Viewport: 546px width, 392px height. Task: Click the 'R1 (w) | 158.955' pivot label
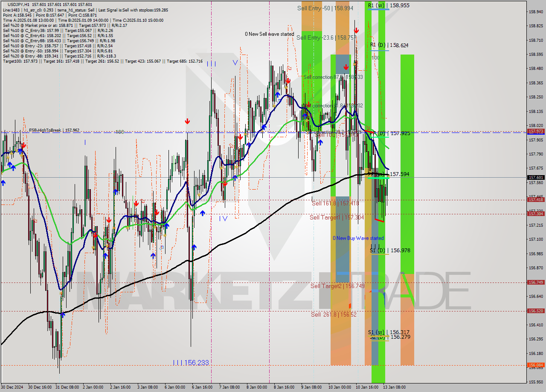click(389, 6)
